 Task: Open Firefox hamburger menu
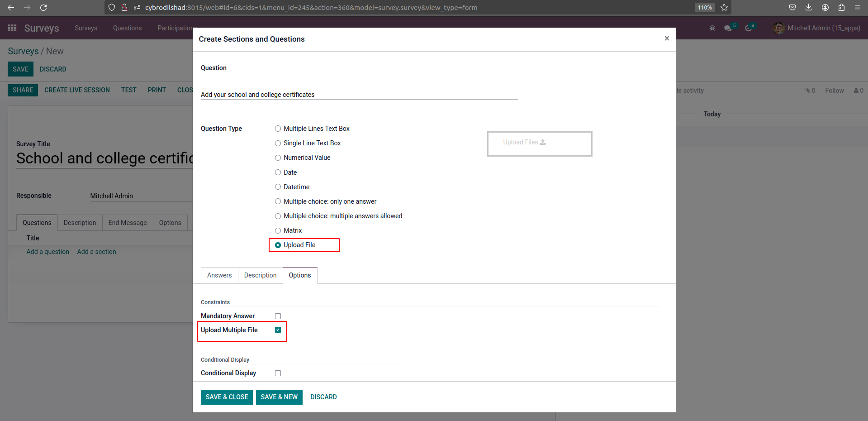(x=858, y=7)
